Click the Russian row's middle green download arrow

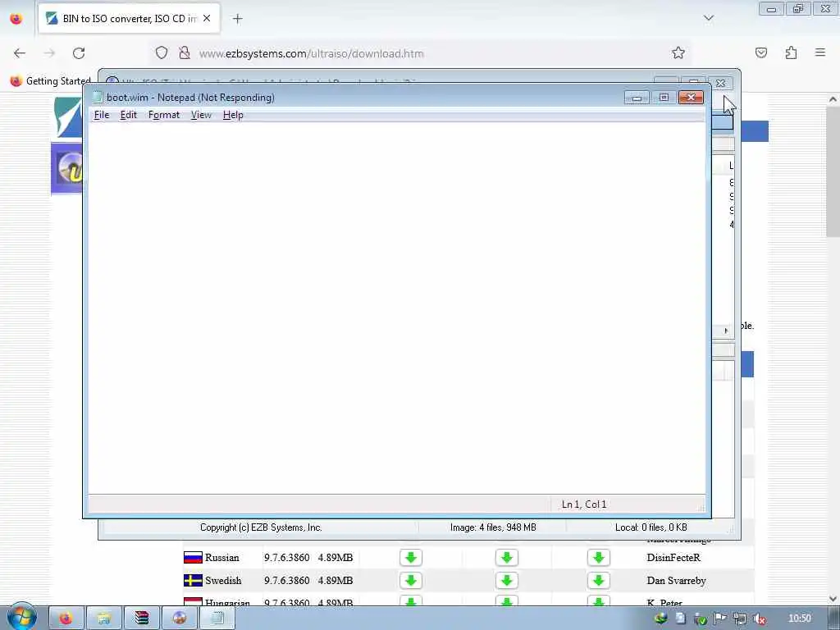[x=506, y=558]
